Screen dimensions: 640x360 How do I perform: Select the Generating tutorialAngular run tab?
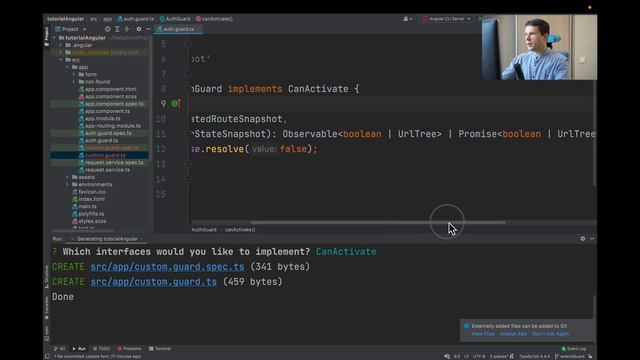[x=107, y=239]
